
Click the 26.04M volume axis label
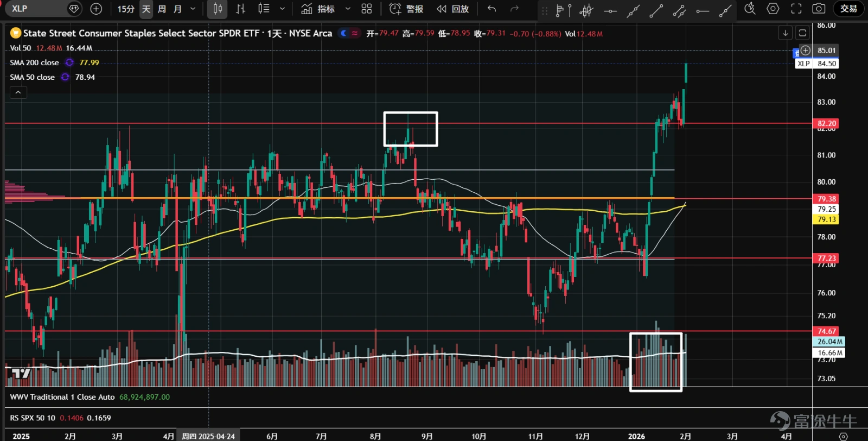click(x=829, y=342)
